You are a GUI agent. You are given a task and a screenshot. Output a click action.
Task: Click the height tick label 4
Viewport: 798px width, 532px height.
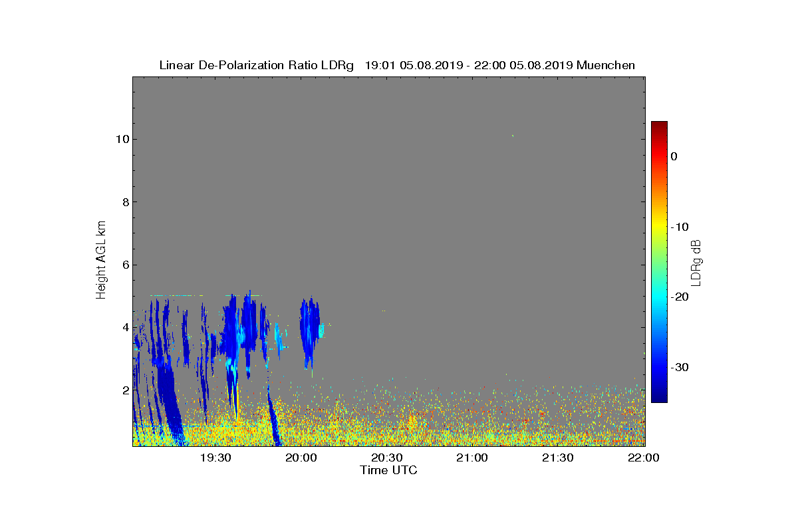124,327
